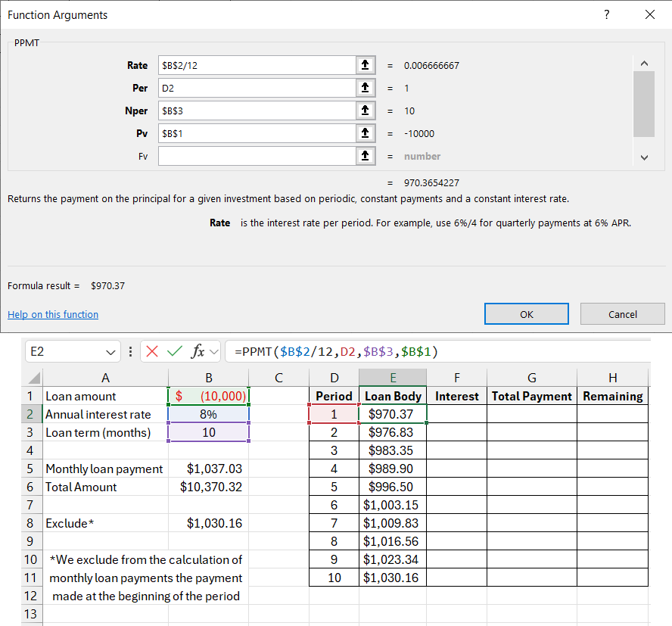Click collapse dialog icon beside Fv field

pos(366,156)
